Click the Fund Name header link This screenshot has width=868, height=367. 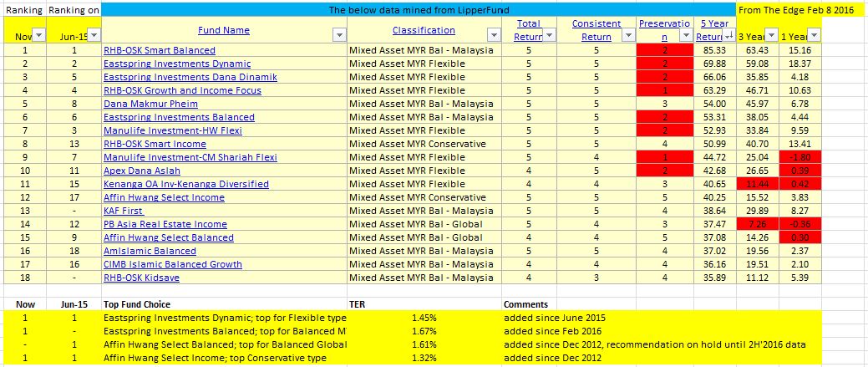tap(224, 30)
